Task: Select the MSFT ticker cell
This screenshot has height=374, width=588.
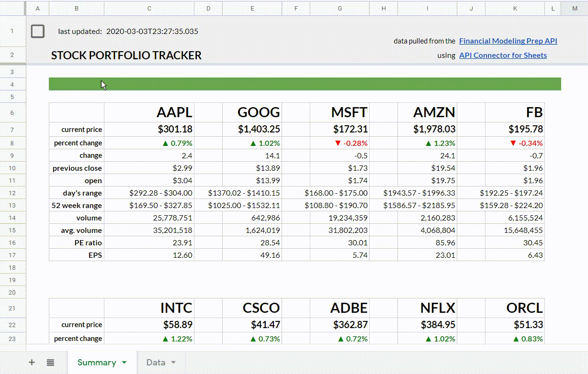Action: pos(339,112)
